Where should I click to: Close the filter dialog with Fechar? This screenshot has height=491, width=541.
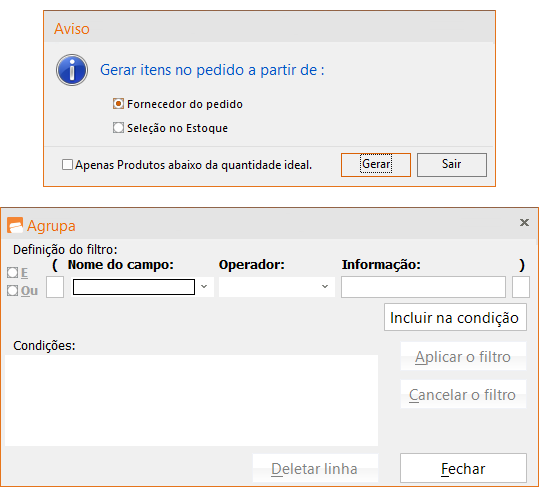463,468
